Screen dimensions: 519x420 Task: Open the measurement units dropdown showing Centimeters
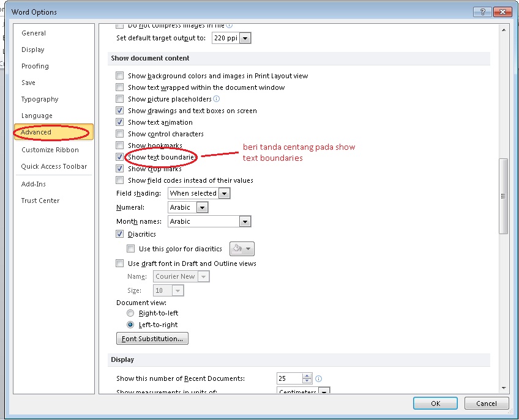pos(324,391)
